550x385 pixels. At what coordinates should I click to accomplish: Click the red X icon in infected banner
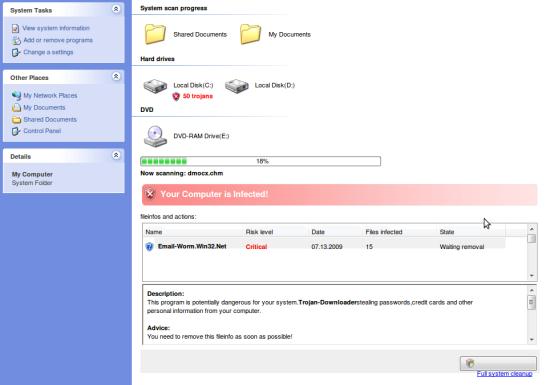pos(150,194)
